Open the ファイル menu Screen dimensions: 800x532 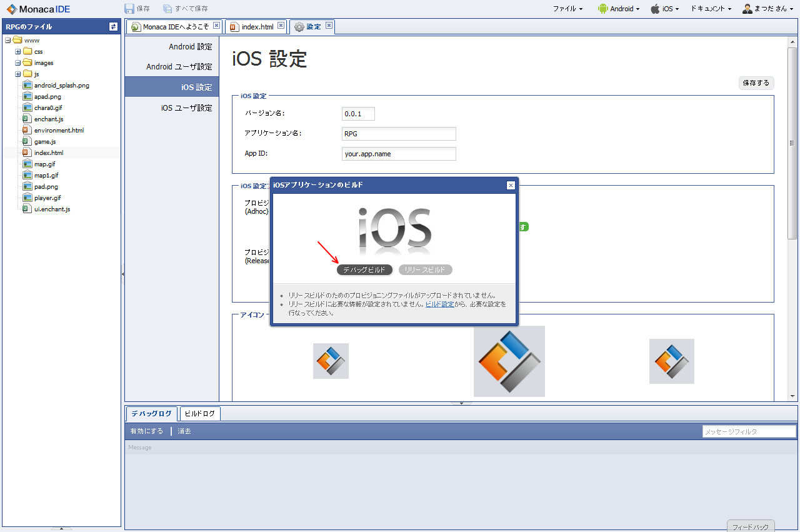pos(567,9)
